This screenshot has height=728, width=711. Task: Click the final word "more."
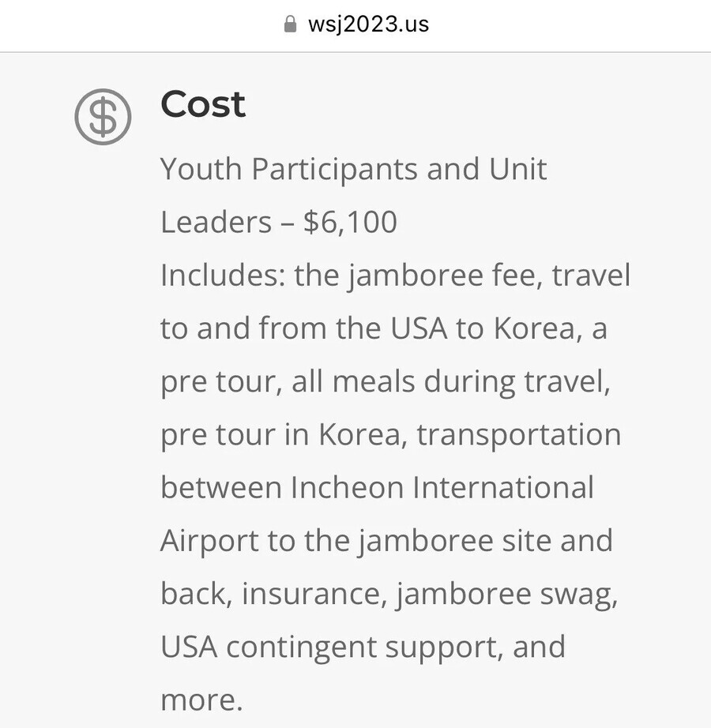[x=201, y=700]
